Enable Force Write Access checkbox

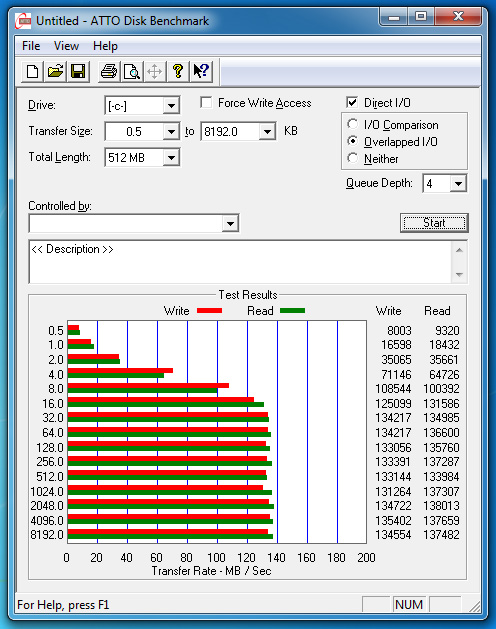(206, 103)
